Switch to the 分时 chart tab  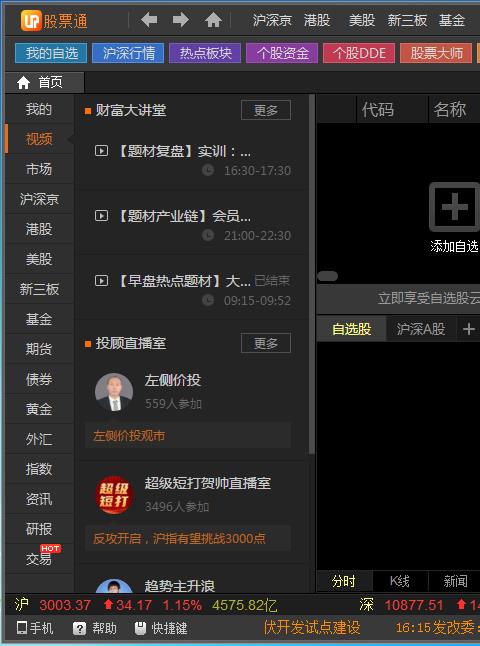(344, 581)
